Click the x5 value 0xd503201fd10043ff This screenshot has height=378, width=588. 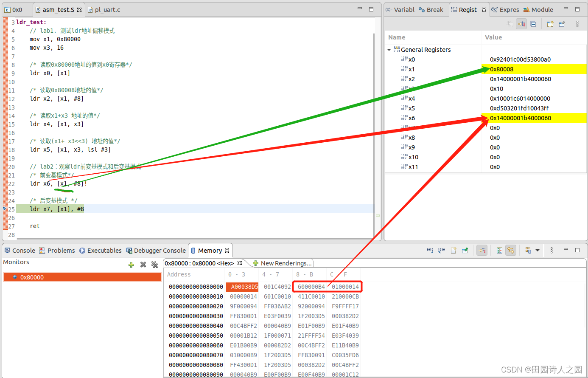(519, 108)
